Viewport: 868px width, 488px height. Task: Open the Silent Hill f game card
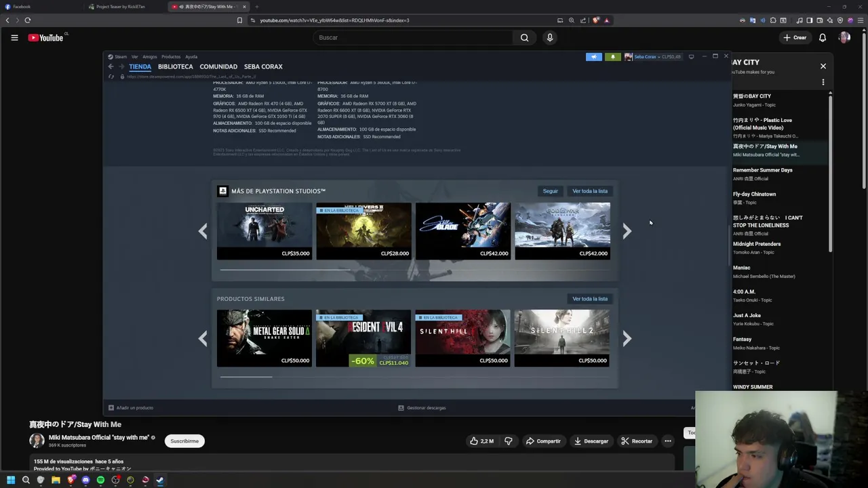pyautogui.click(x=463, y=338)
